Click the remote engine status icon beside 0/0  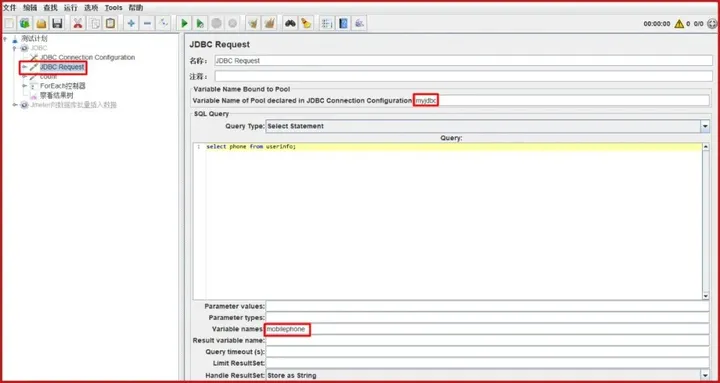click(x=712, y=24)
